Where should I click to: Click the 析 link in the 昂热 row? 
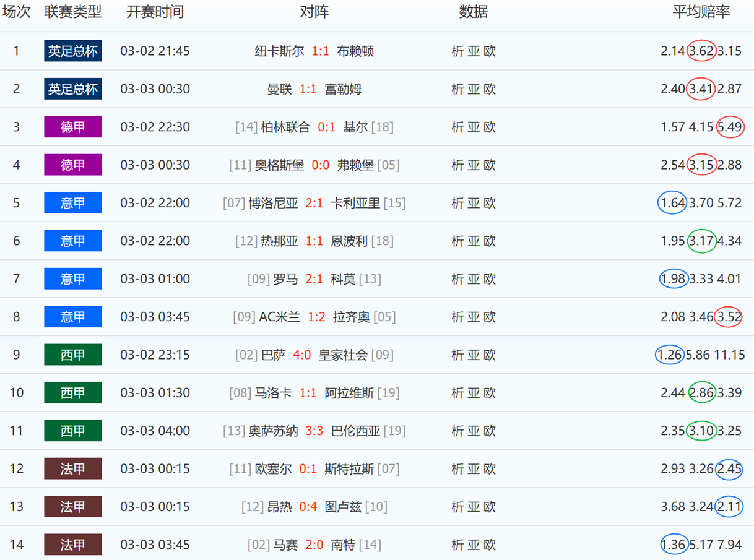[x=457, y=507]
